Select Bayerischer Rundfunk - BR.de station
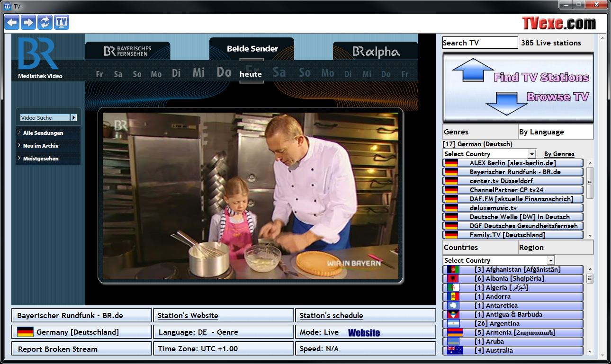The image size is (611, 364). (x=513, y=172)
